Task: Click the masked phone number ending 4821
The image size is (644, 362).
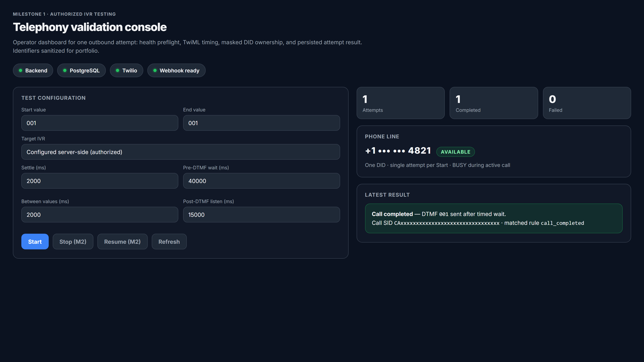Action: click(398, 151)
